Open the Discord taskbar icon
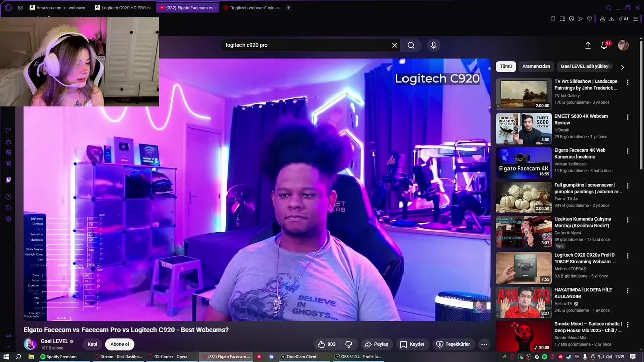The image size is (644, 362). (x=271, y=357)
